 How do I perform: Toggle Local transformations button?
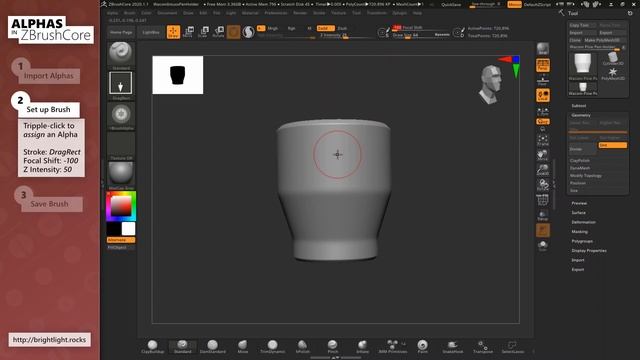click(x=542, y=95)
